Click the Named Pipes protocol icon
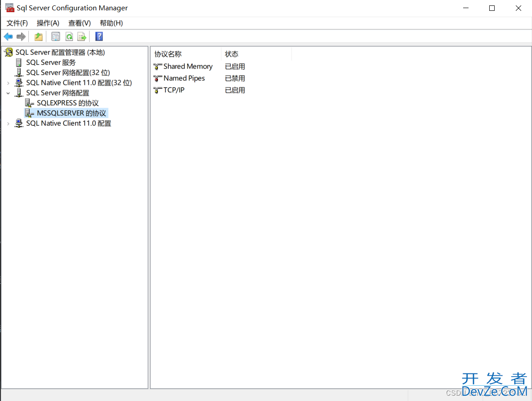The image size is (532, 401). [x=158, y=78]
